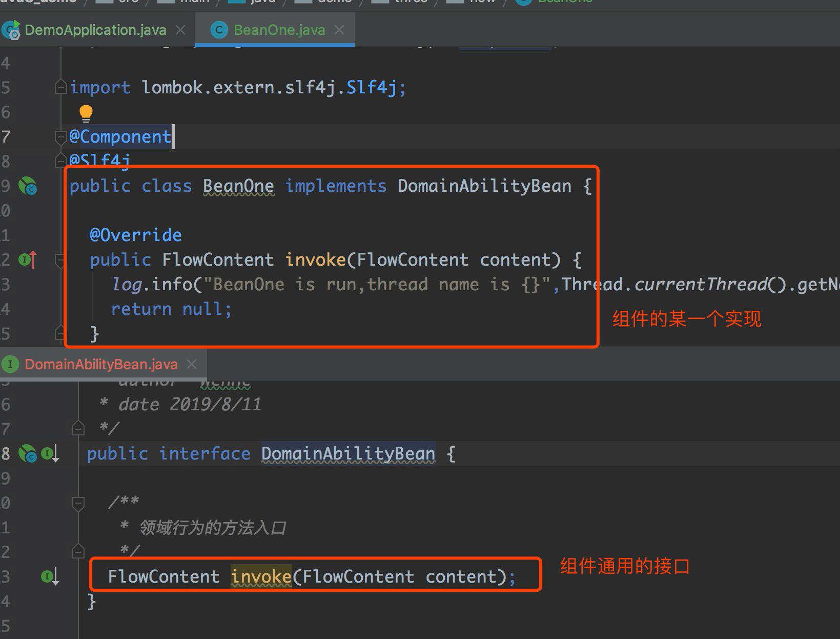Collapse the import block fold marker

click(x=60, y=87)
